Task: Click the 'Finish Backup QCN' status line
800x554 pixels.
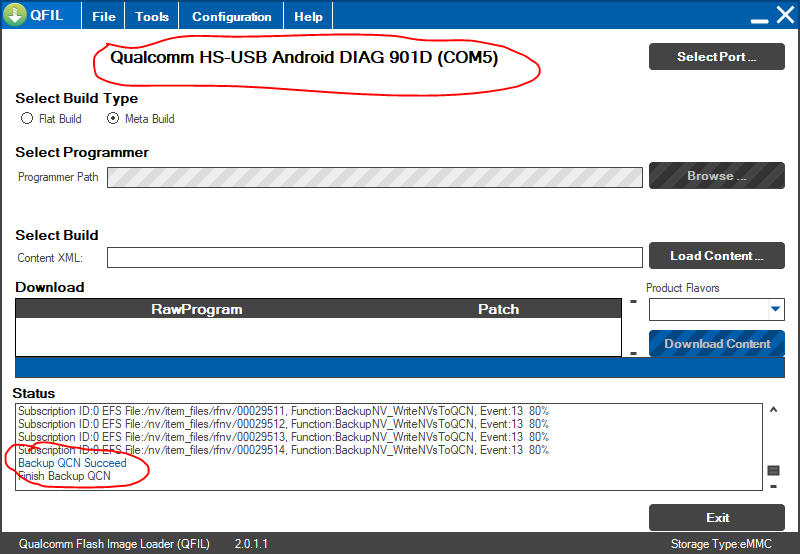Action: [x=64, y=476]
